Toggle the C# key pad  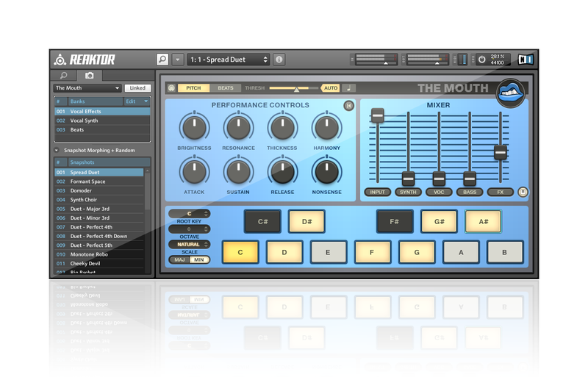point(262,222)
